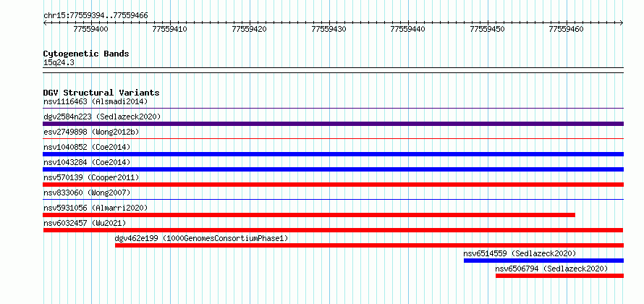Select the nsv6514559 (Sedlazeck2020) label

pyautogui.click(x=520, y=253)
